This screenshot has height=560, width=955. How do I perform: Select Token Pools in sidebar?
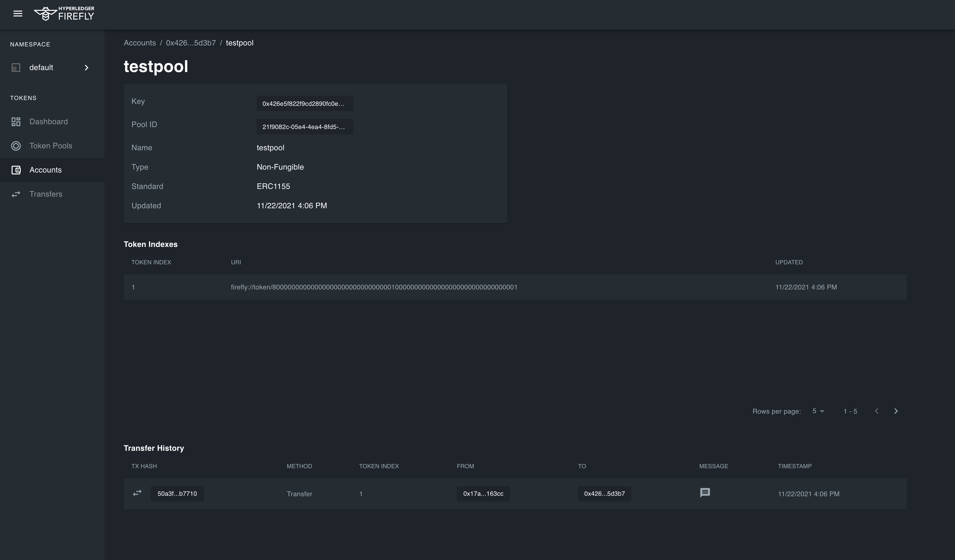pyautogui.click(x=51, y=146)
